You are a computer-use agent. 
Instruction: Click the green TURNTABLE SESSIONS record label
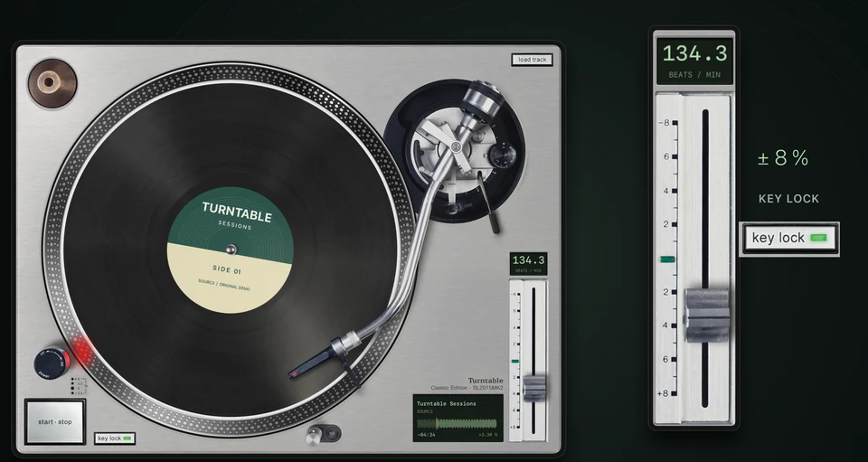coord(231,250)
